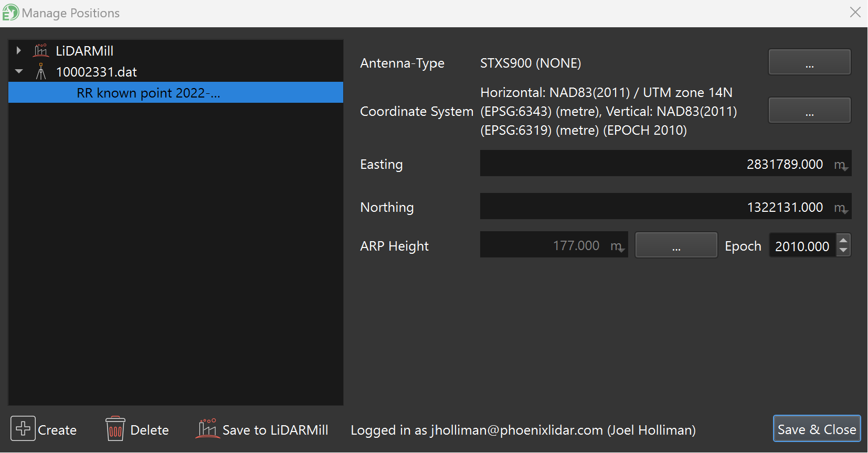Expand the LiDARMill tree node
This screenshot has width=868, height=453.
coord(19,51)
